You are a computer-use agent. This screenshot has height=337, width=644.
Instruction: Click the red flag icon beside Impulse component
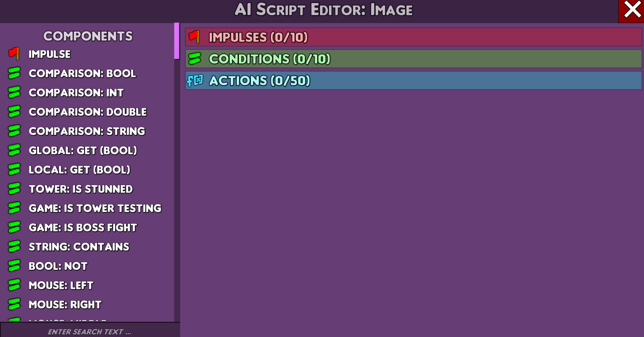(14, 54)
